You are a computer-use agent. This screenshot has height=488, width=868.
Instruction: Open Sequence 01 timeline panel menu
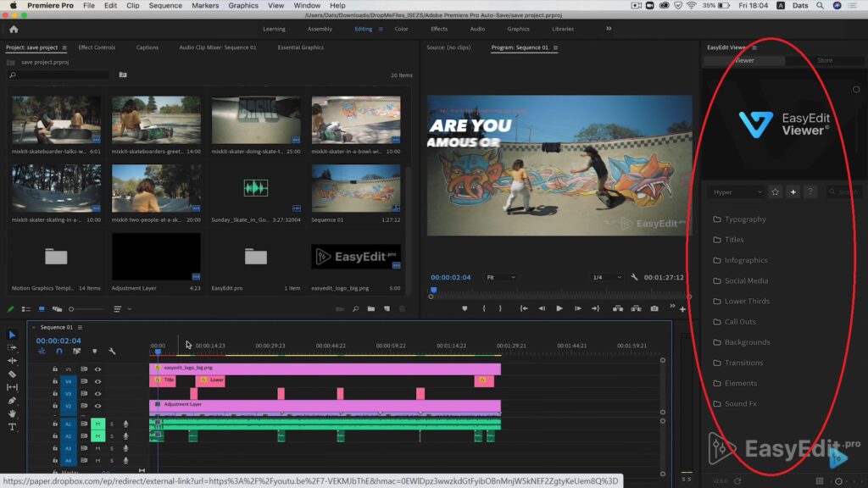click(80, 328)
